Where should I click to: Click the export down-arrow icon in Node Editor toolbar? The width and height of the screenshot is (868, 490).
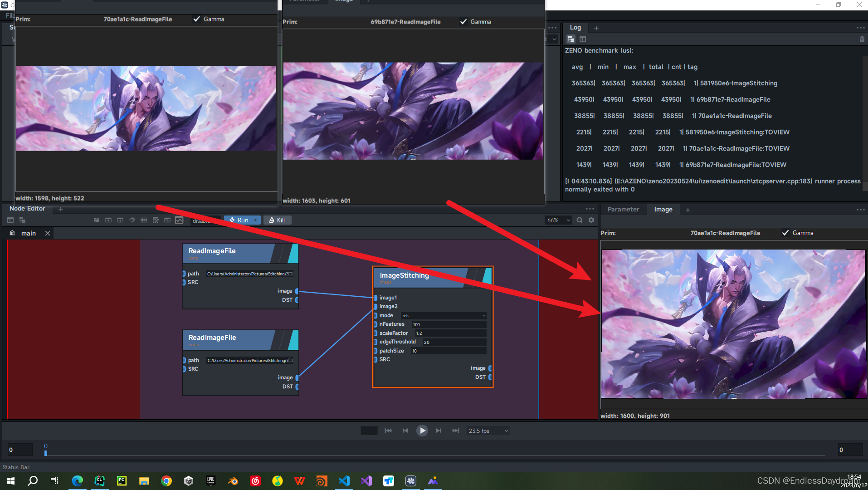[x=120, y=220]
